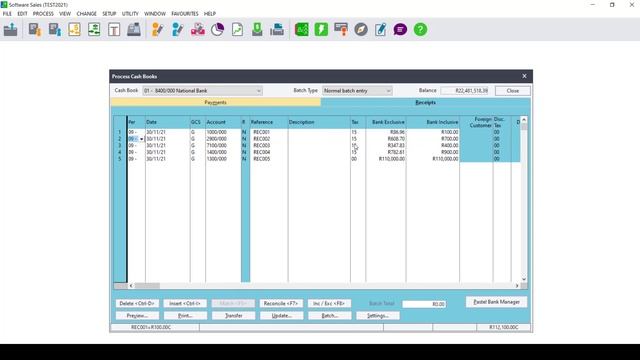Open the UTILITY menu
The width and height of the screenshot is (640, 360).
(130, 13)
